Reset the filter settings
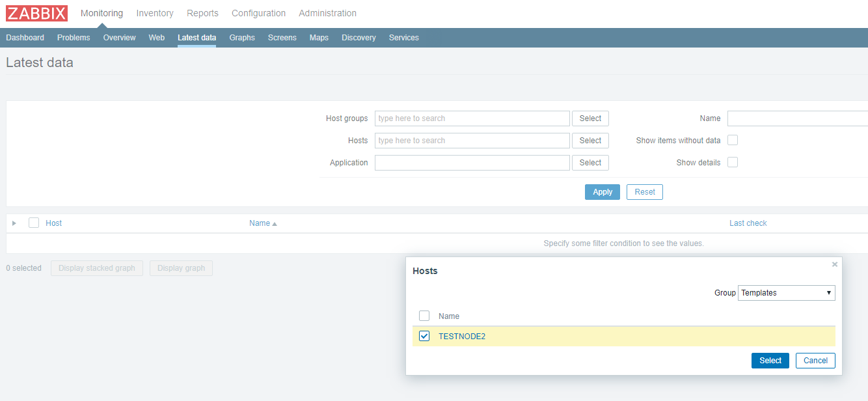Image resolution: width=868 pixels, height=401 pixels. pos(644,192)
